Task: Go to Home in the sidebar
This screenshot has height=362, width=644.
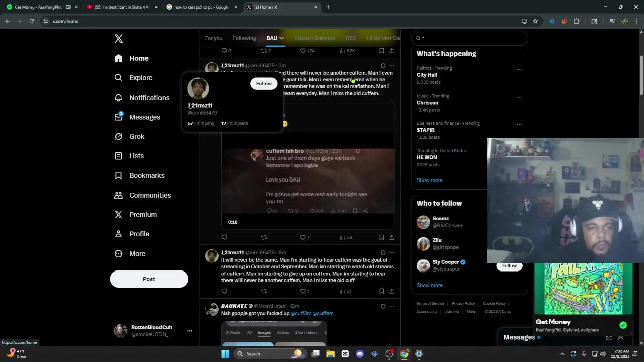Action: (x=131, y=58)
